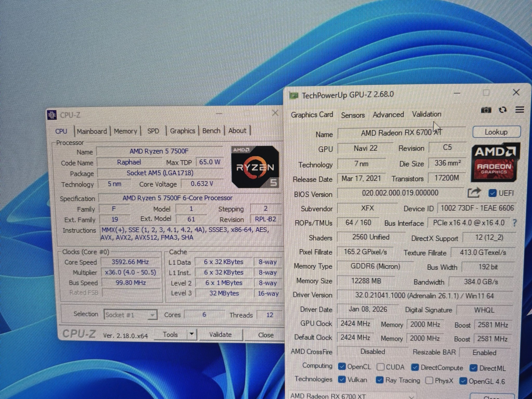Toggle the Ray Tracing checkbox

[380, 380]
